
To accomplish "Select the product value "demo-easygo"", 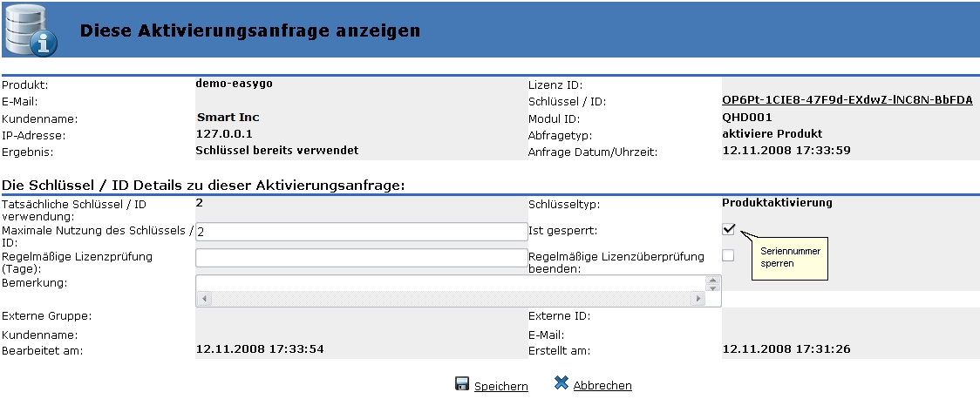I will click(x=235, y=84).
